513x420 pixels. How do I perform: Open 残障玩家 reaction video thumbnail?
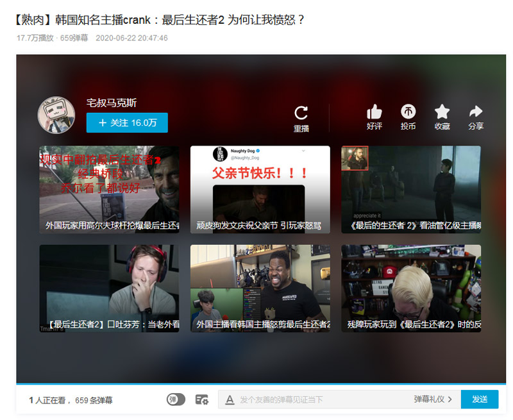point(410,288)
